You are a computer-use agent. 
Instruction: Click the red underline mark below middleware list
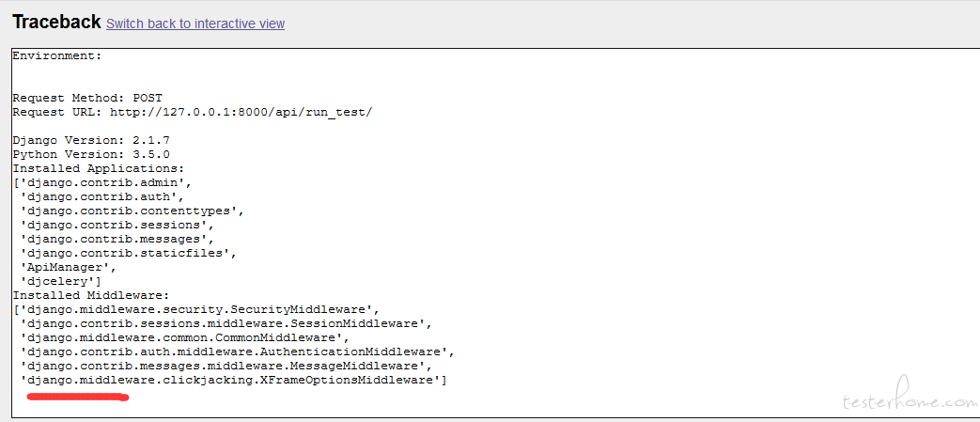77,396
